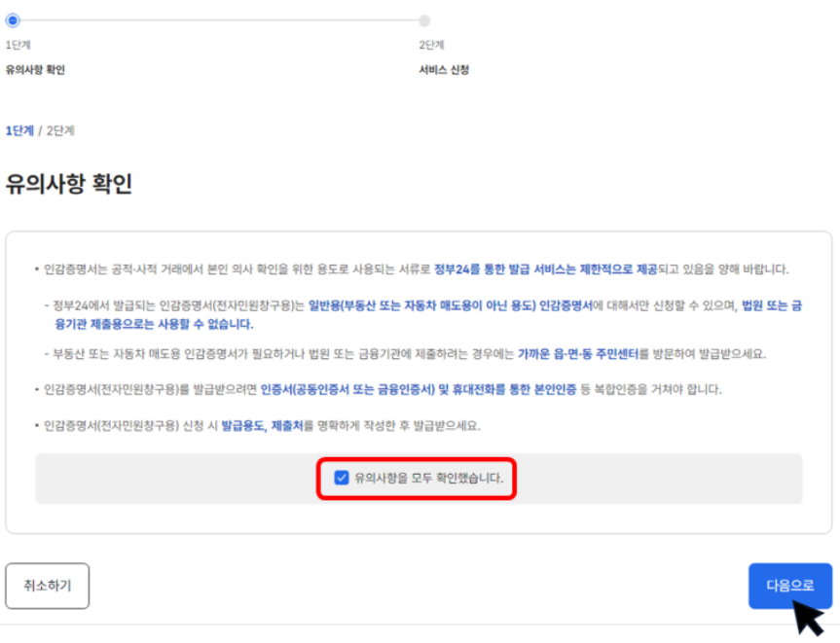Click the blue '1단계' breadcrumb text

[19, 130]
